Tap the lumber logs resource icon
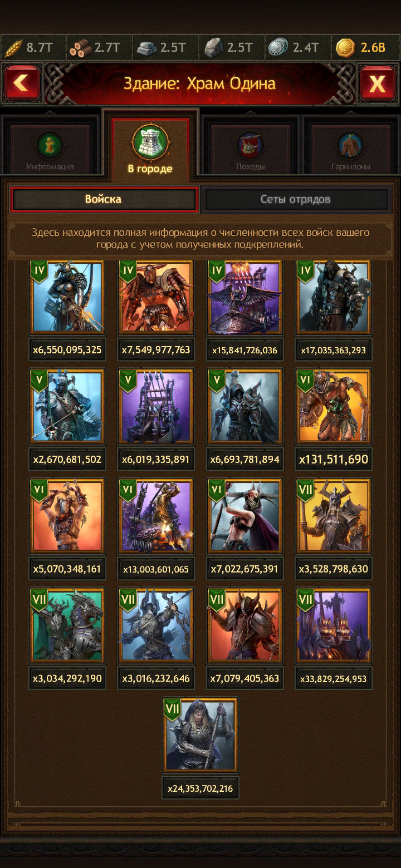The height and width of the screenshot is (868, 401). (80, 48)
